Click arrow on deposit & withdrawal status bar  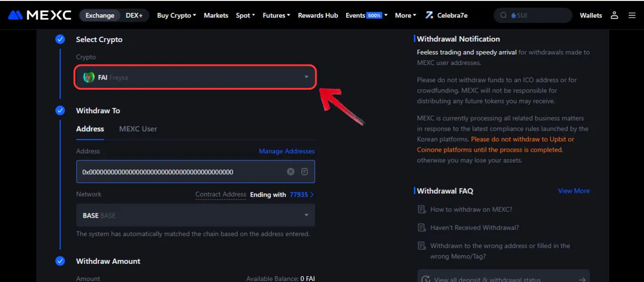pyautogui.click(x=582, y=280)
